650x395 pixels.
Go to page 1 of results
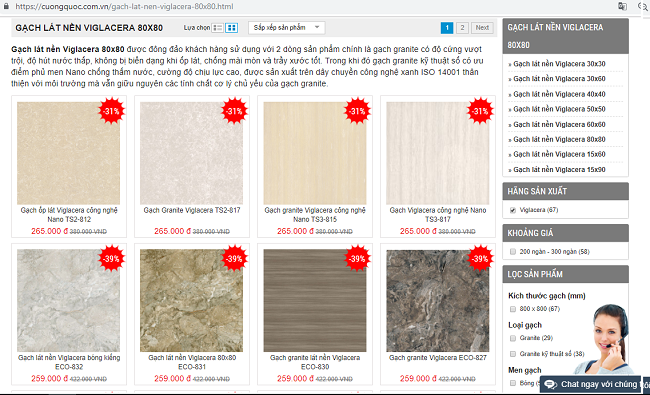447,28
